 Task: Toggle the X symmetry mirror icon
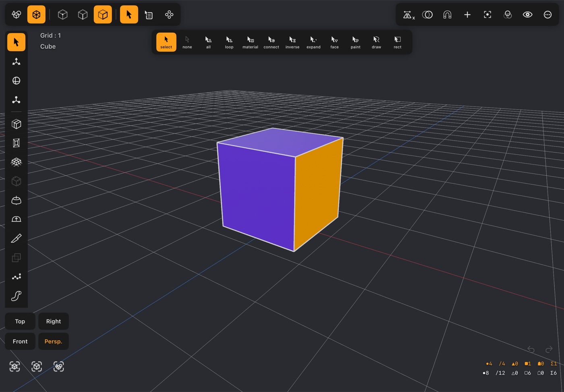pos(408,15)
